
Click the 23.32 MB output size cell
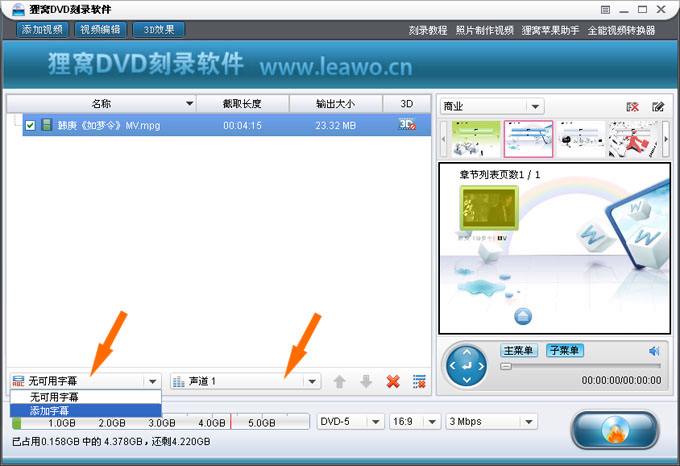336,126
